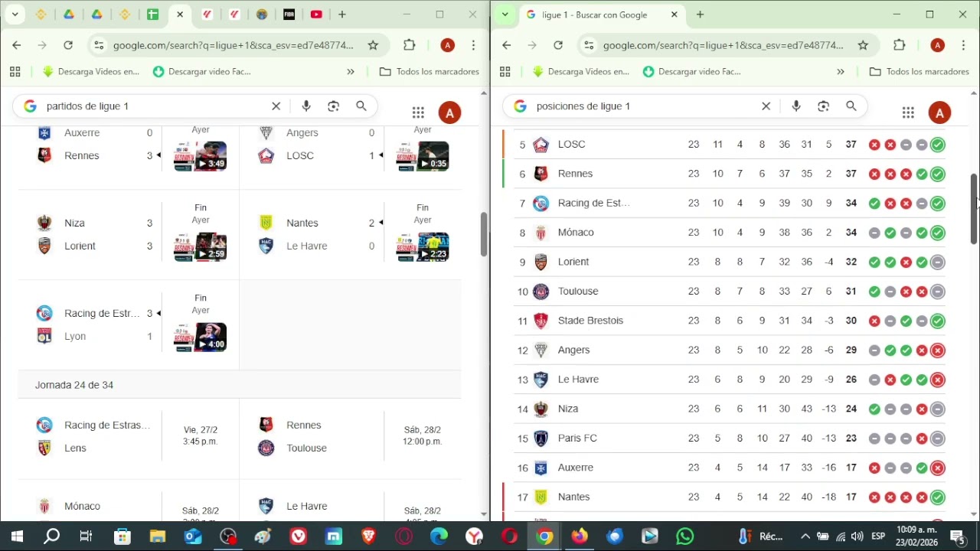Open notification center in taskbar
980x551 pixels.
coord(957,536)
